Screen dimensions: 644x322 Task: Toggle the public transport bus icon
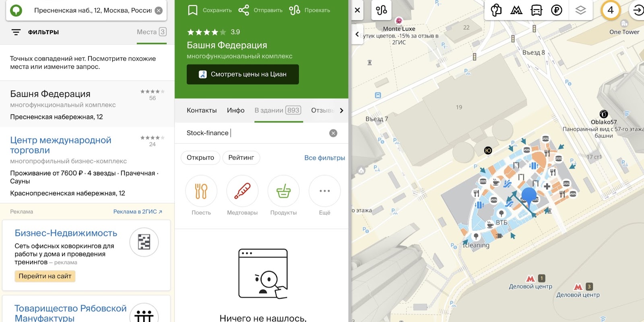click(537, 10)
